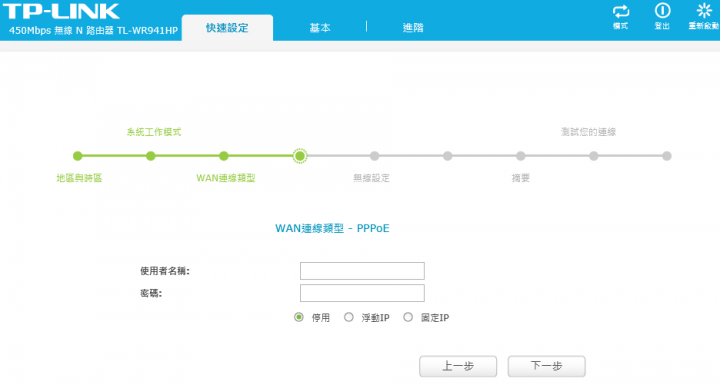Click the 使用者名稱 label
The image size is (720, 385).
point(165,271)
